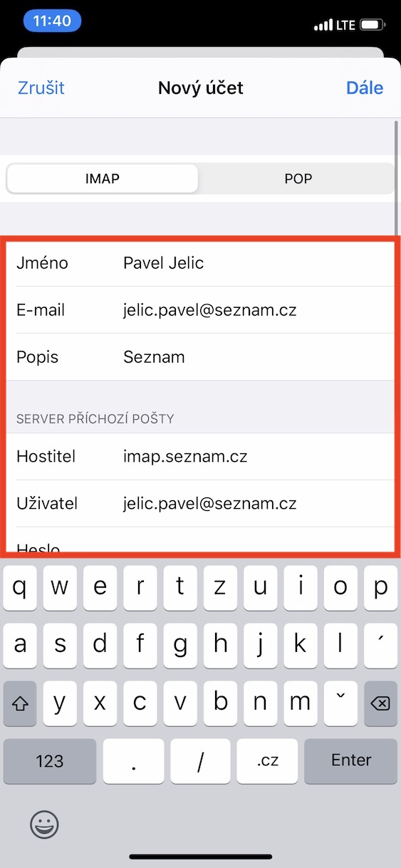
Task: Edit the Uživatel username field
Action: [x=200, y=504]
